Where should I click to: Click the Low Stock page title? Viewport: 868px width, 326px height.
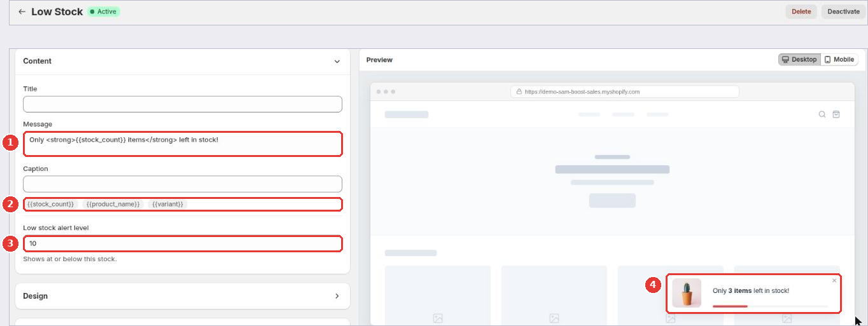point(57,11)
